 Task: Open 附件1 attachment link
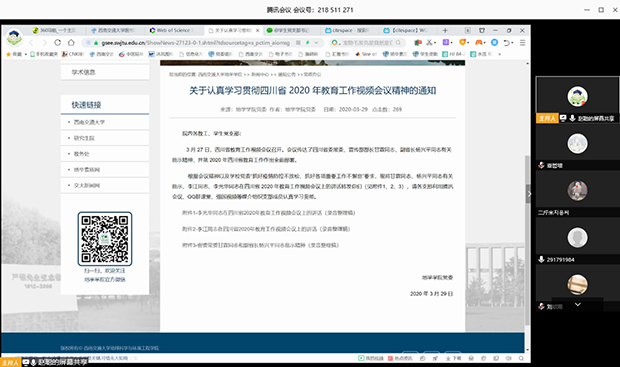268,213
